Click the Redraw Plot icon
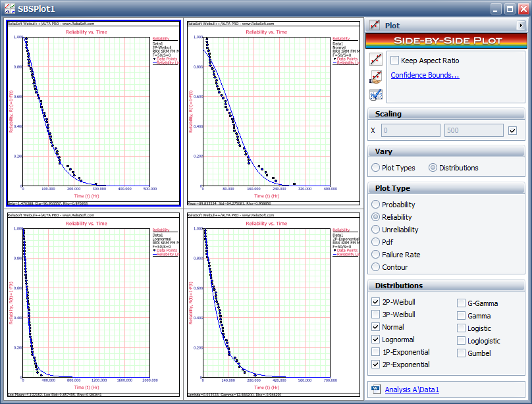 tap(376, 61)
